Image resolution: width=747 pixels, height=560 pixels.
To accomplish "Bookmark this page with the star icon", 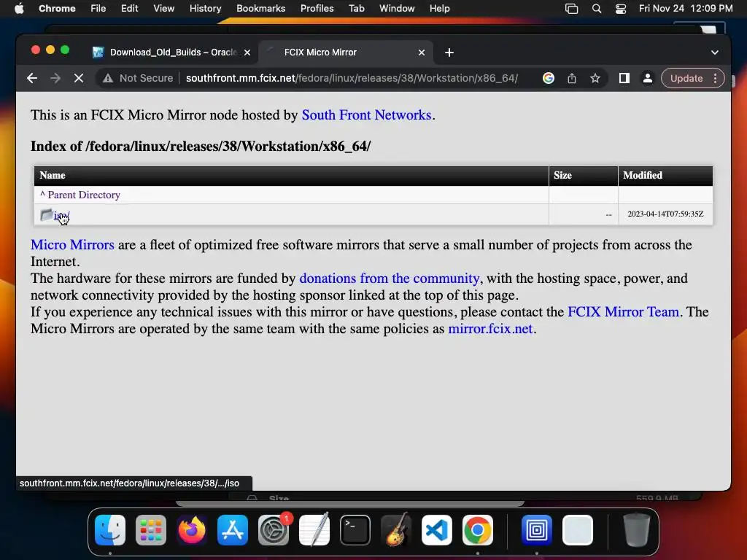I will [x=595, y=78].
